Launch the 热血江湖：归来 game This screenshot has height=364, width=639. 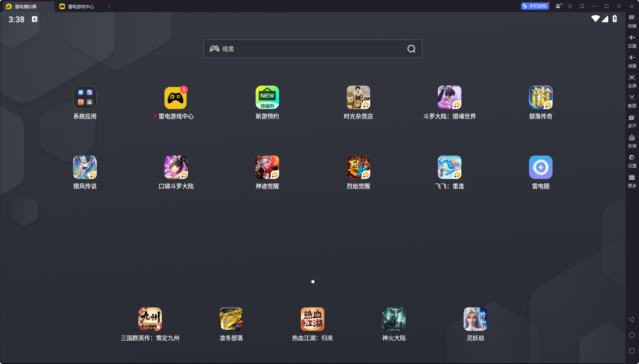[312, 319]
